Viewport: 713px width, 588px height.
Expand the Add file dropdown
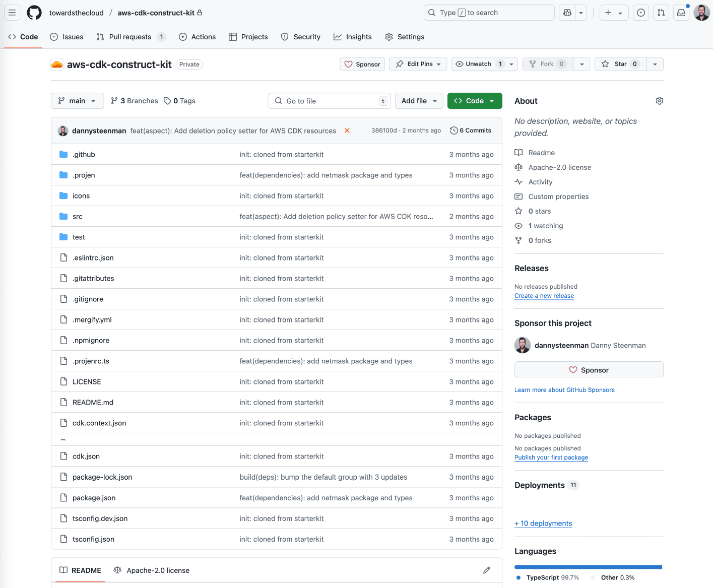coord(419,101)
